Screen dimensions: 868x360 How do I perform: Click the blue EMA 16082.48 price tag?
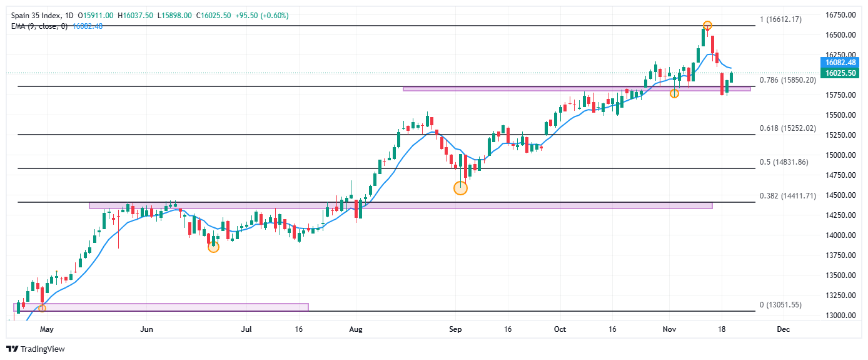tap(840, 63)
